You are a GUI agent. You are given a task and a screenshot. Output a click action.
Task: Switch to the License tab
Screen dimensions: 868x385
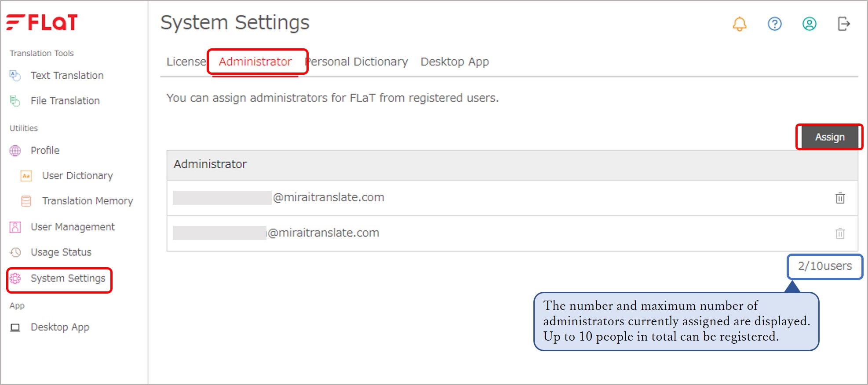186,62
